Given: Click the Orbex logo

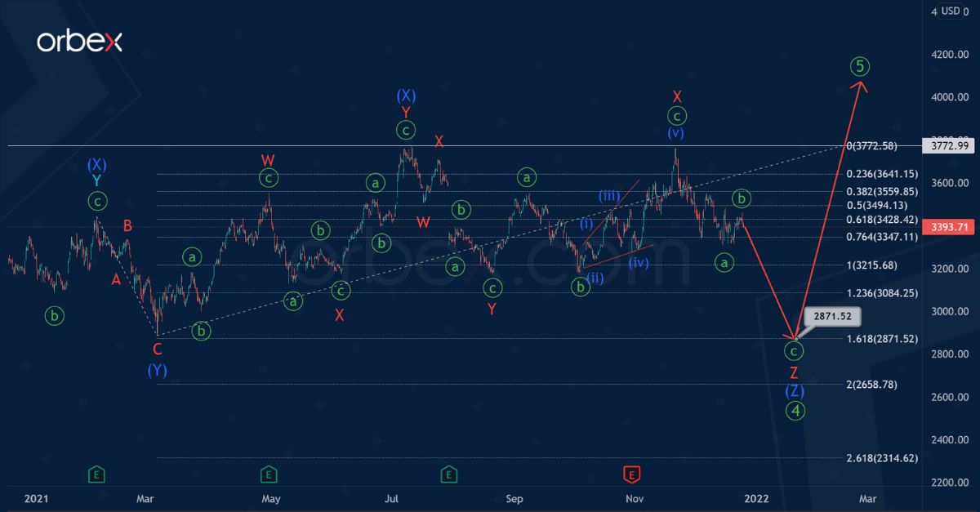Looking at the screenshot, I should [x=80, y=40].
